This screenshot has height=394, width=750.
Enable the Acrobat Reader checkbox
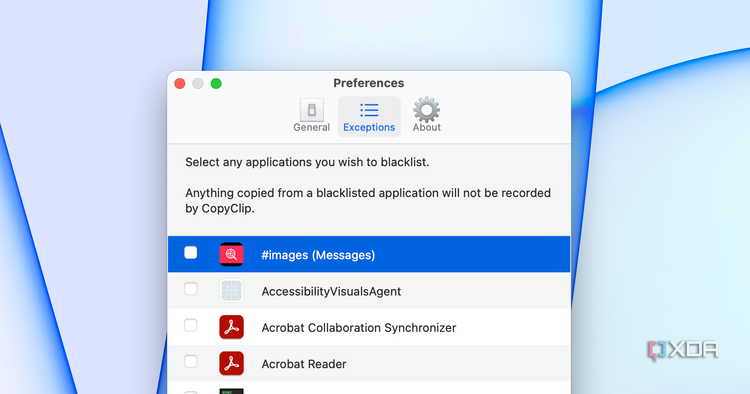coord(190,361)
